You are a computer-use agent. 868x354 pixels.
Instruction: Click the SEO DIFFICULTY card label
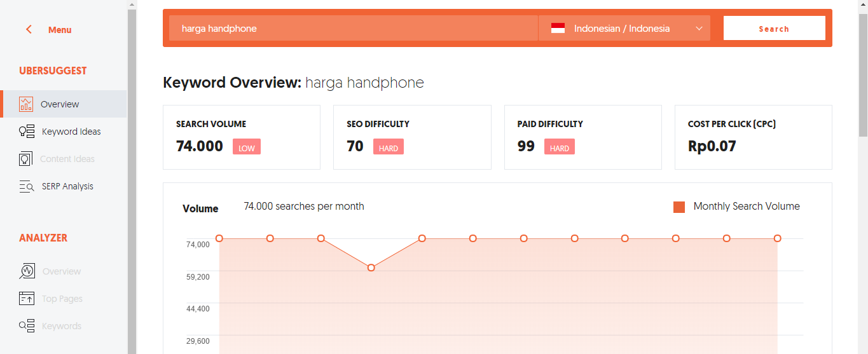[x=378, y=124]
